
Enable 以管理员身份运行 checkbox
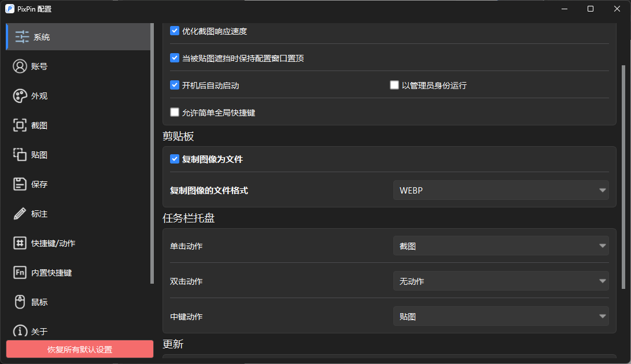394,85
